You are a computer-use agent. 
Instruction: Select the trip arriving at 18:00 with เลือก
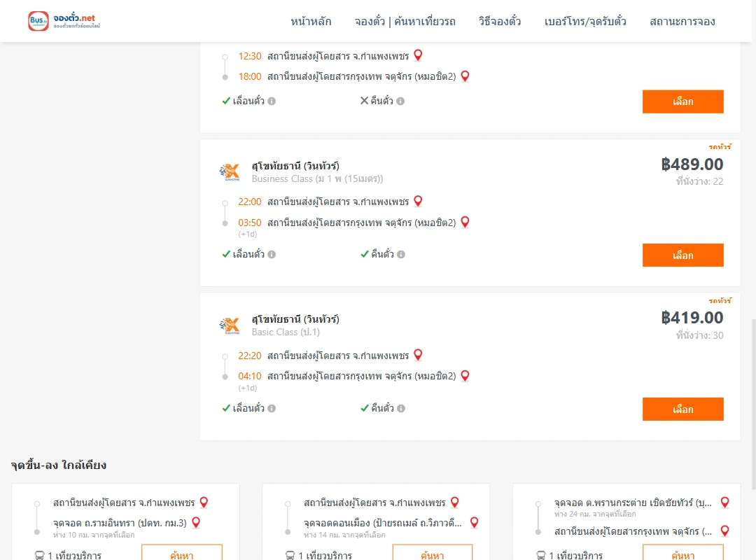point(682,101)
